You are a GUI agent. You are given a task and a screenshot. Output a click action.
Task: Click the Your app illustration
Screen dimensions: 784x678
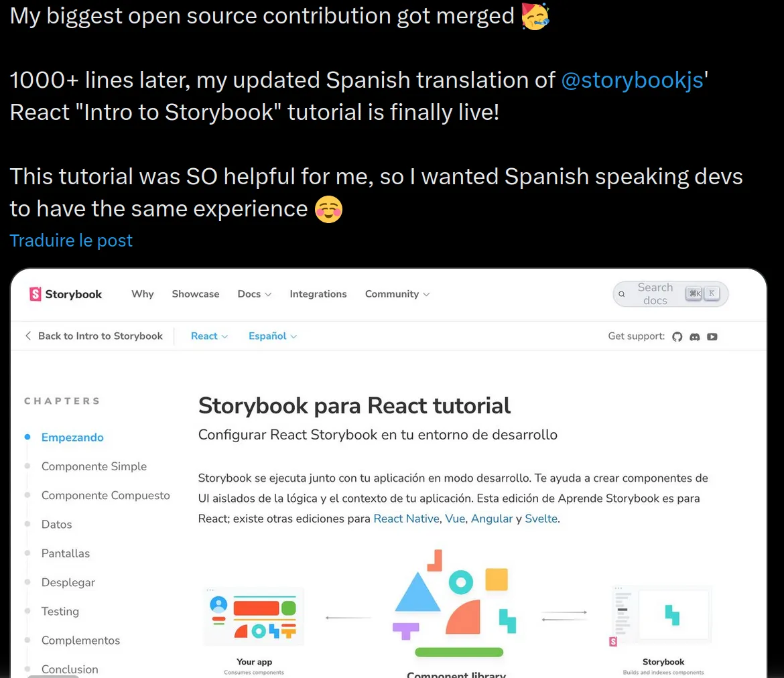254,618
